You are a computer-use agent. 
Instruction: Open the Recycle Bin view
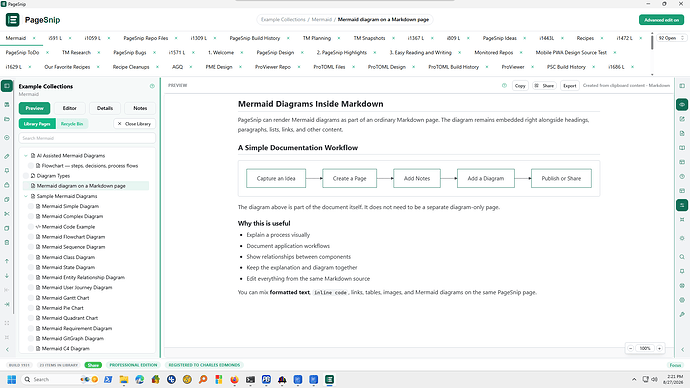pos(72,124)
